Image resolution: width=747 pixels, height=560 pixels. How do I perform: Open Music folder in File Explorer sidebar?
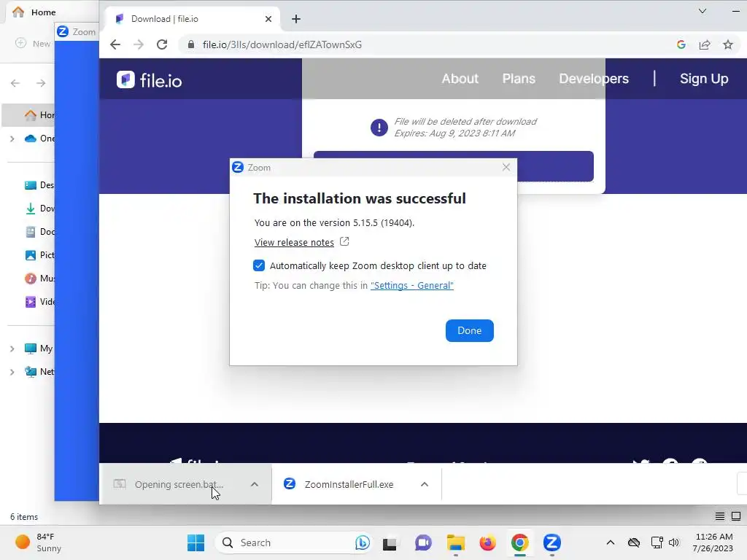[39, 279]
